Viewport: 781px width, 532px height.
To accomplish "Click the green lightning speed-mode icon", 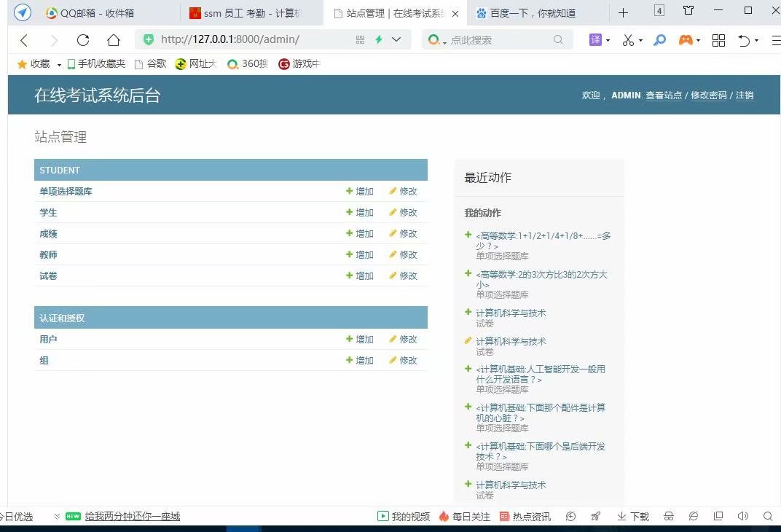I will pos(379,39).
